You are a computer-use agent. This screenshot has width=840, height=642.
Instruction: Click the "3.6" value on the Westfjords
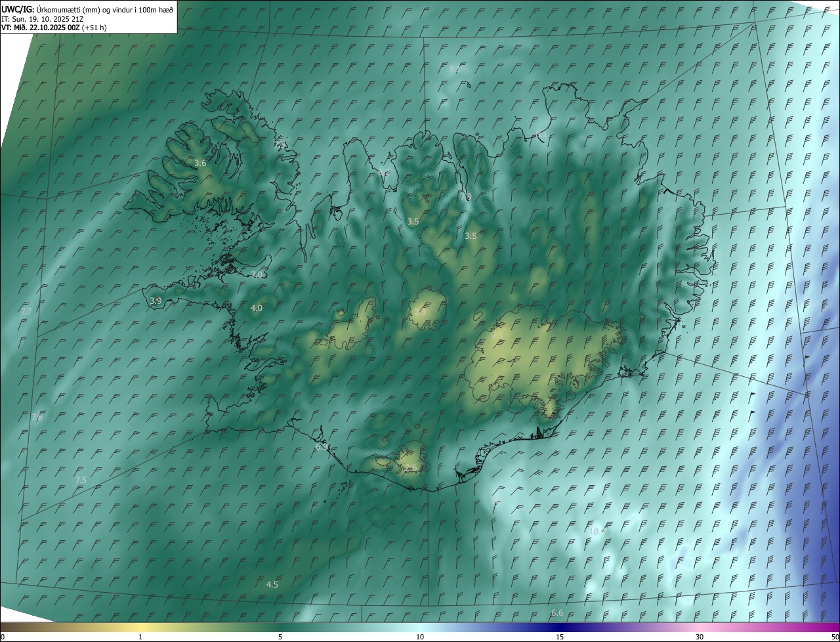200,163
